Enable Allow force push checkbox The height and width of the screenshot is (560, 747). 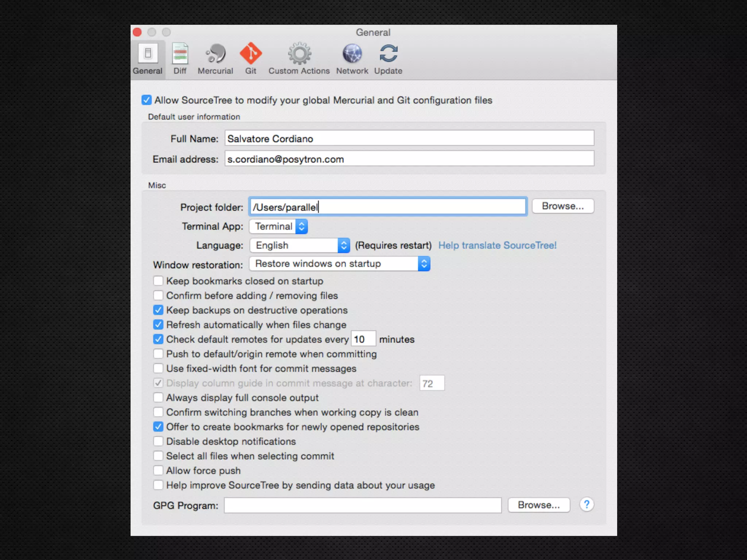(158, 470)
